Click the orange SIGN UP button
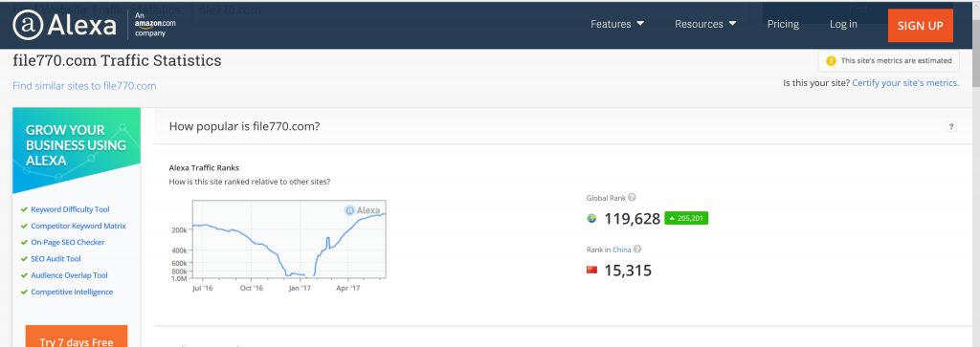 [920, 26]
